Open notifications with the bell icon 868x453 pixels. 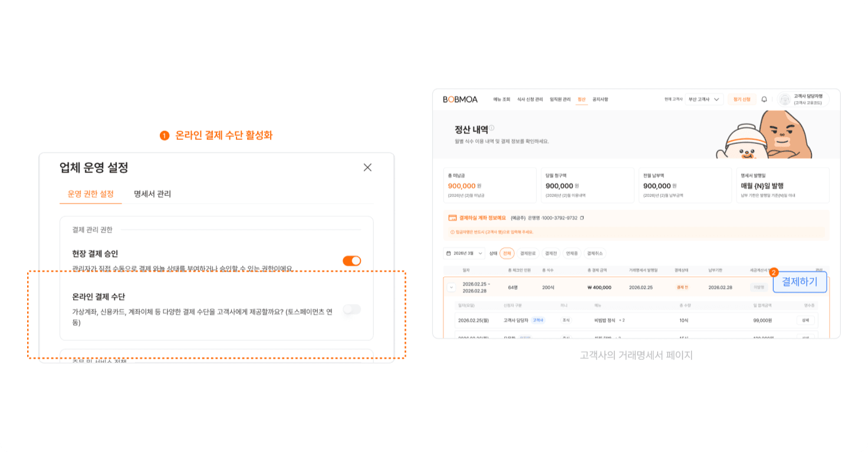coord(764,99)
